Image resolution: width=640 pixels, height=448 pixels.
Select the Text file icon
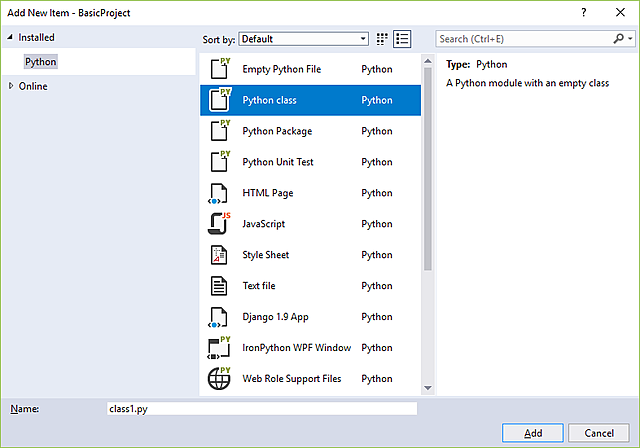[219, 286]
